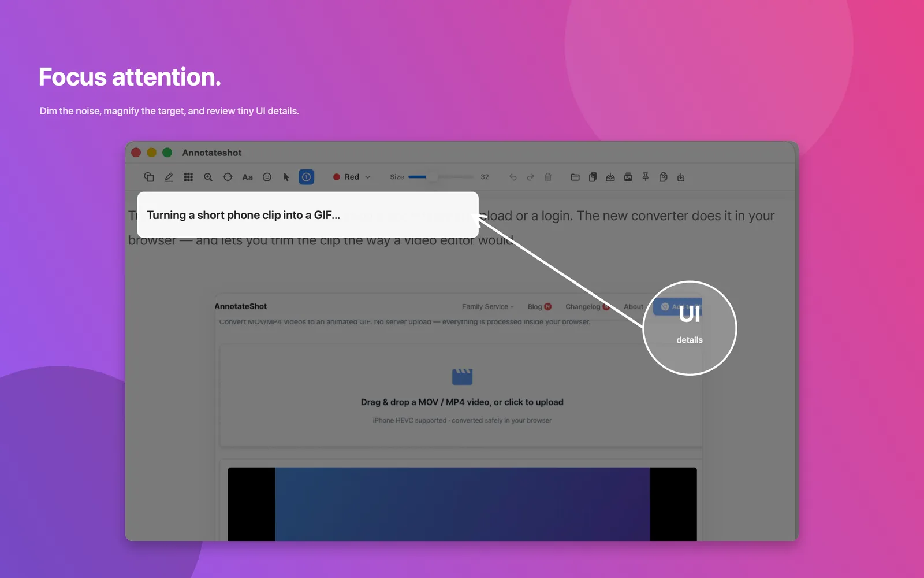Select the pen drawing tool
The width and height of the screenshot is (924, 578).
(169, 177)
